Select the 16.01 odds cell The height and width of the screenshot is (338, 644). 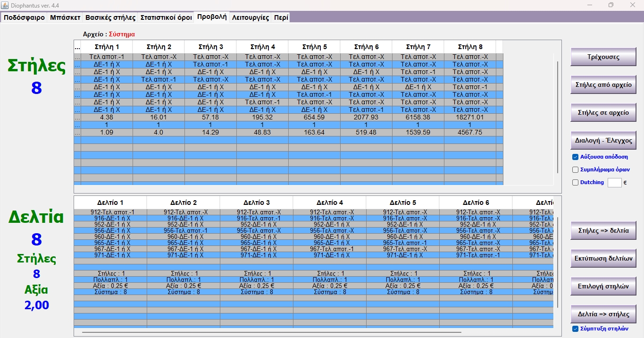pos(159,117)
